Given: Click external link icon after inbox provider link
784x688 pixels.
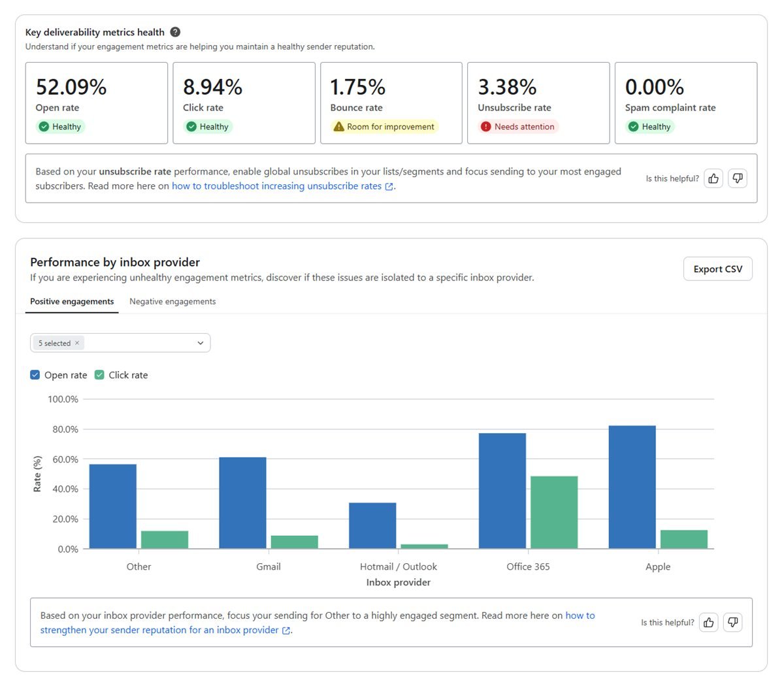Looking at the screenshot, I should 286,631.
